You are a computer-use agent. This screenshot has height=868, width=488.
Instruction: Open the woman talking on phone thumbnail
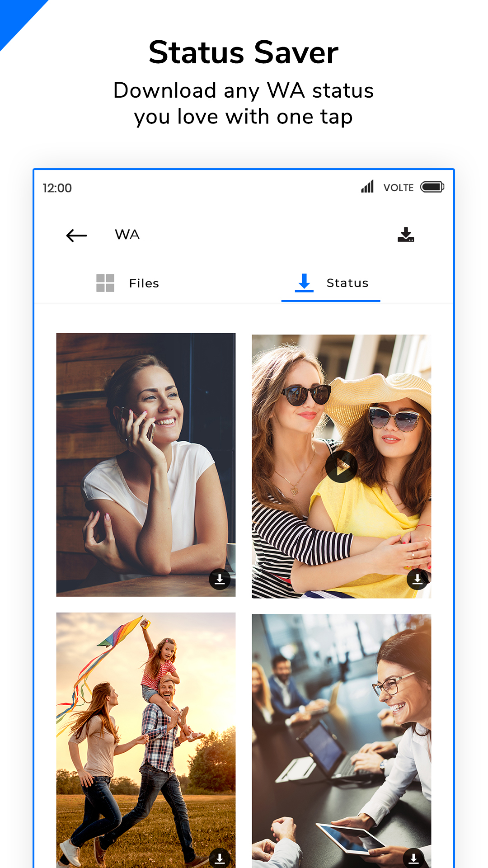[145, 452]
